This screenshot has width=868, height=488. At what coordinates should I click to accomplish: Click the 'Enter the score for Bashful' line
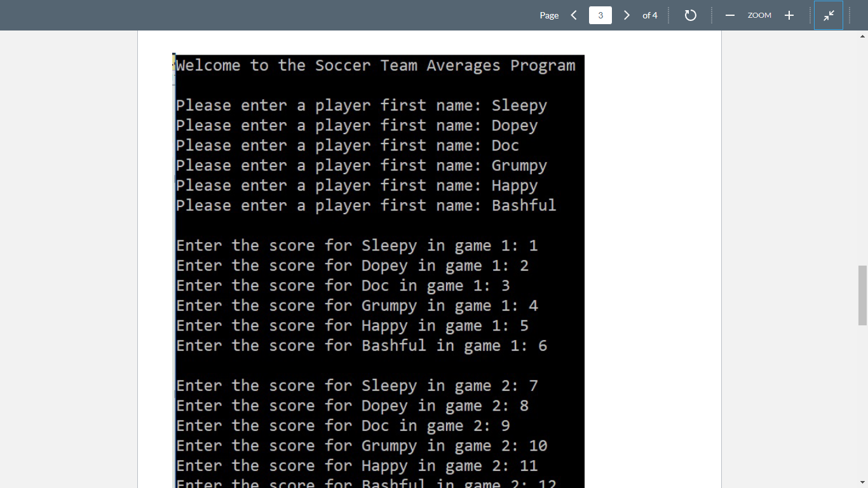(361, 345)
